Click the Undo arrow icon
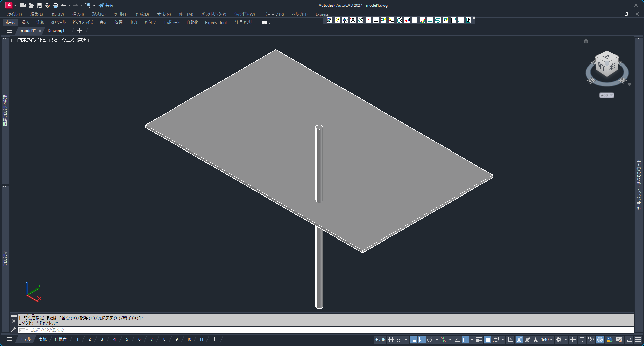This screenshot has height=346, width=644. pos(63,5)
